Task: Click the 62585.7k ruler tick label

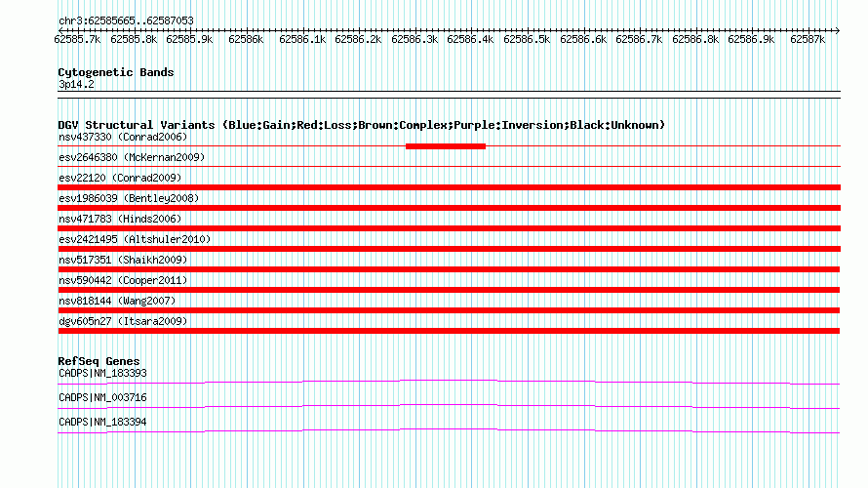Action: coord(77,39)
